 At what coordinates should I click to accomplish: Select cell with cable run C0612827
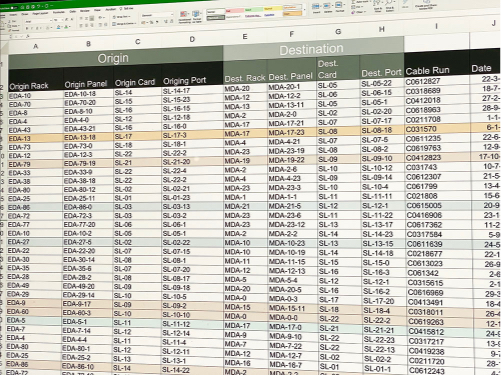click(x=436, y=81)
